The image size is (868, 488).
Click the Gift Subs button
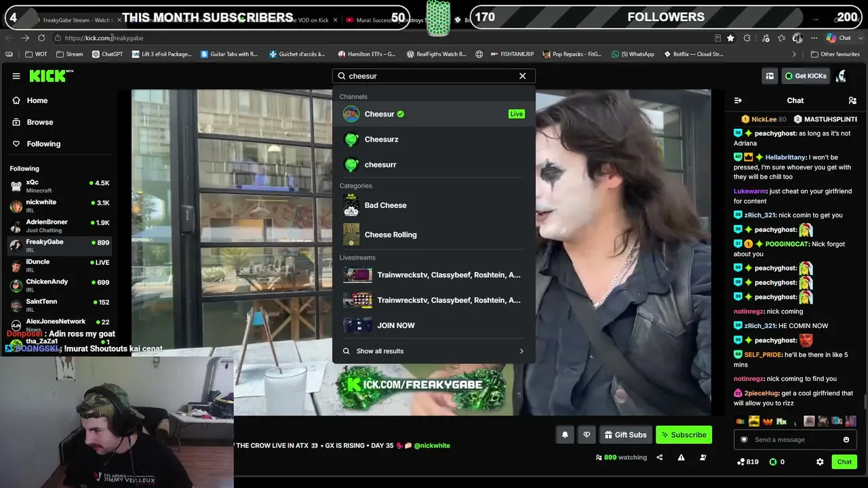point(625,434)
